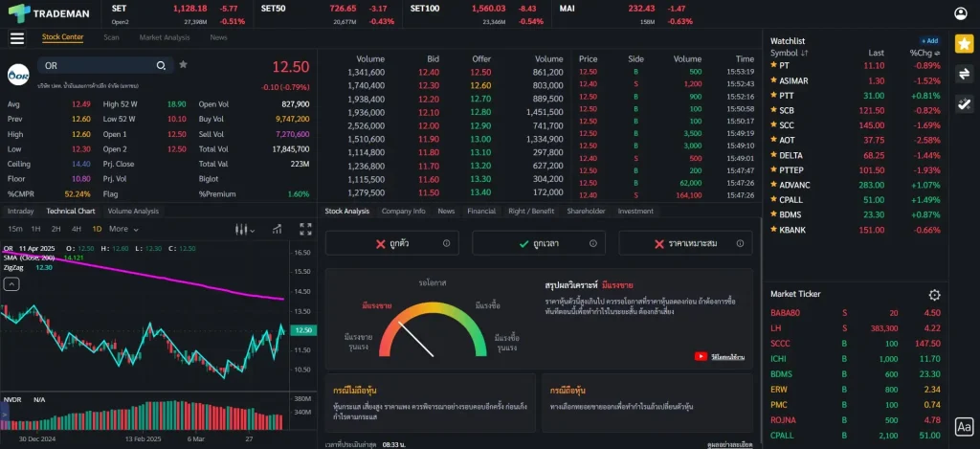Open Market Ticker gear settings
The height and width of the screenshot is (449, 980).
[x=934, y=295]
